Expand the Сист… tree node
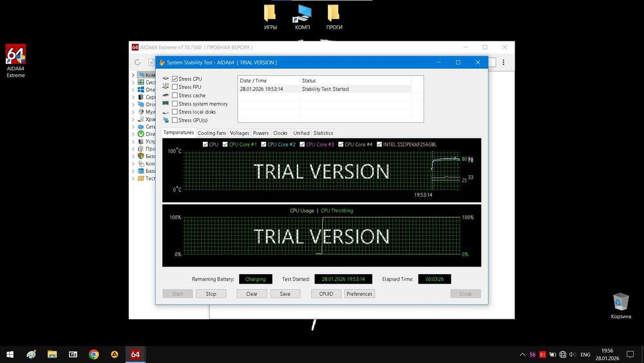 pyautogui.click(x=133, y=83)
